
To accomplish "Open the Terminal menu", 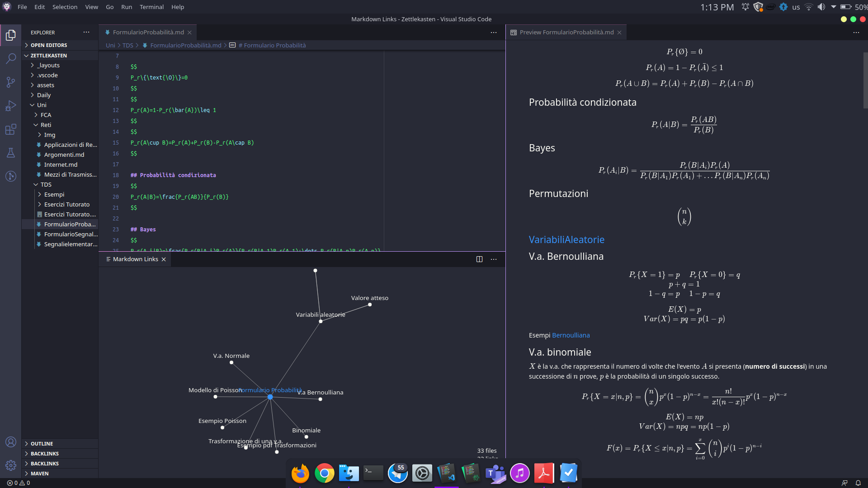I will pos(151,7).
